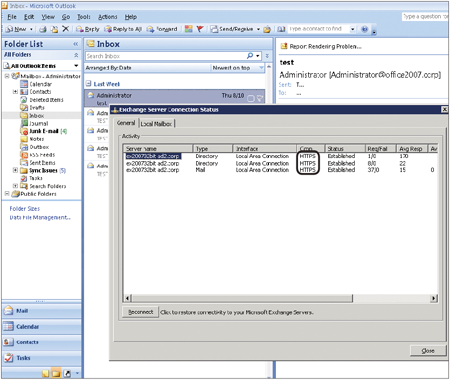Click the Delete X icon
Screen dimensions: 450x380
tap(65, 29)
